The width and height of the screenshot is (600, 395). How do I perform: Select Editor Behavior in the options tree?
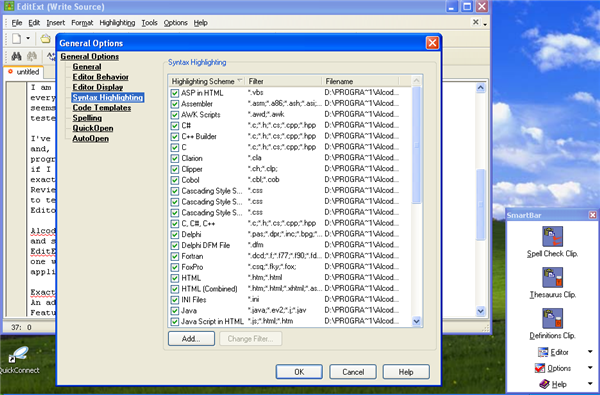100,77
